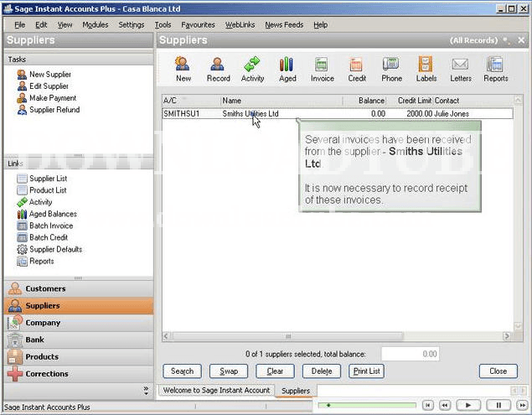This screenshot has height=415, width=532.
Task: Click the New supplier toolbar icon
Action: pos(183,70)
